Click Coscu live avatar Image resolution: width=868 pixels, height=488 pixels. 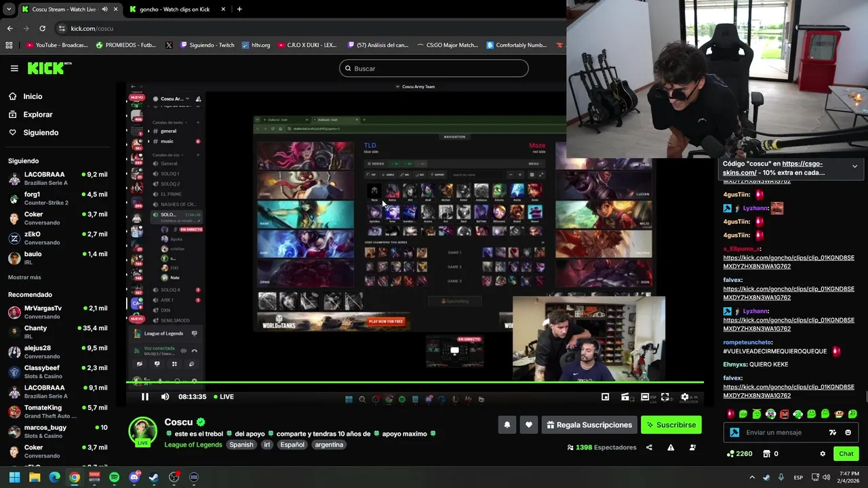coord(143,432)
